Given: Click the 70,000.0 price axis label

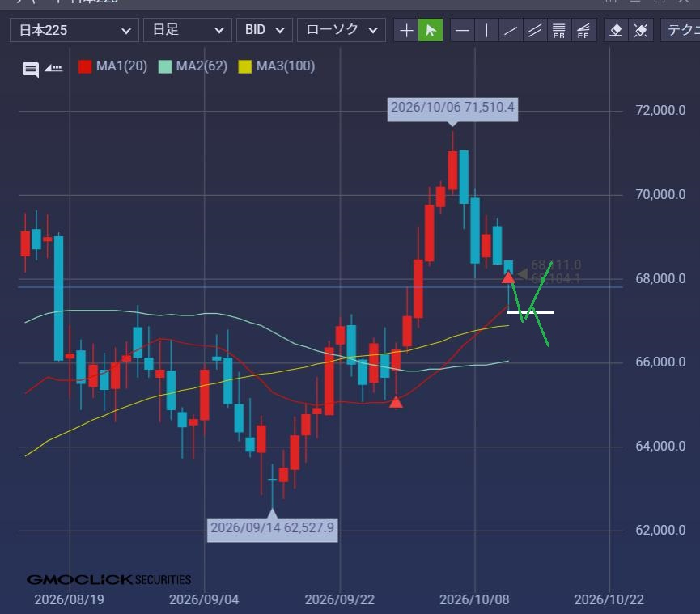Looking at the screenshot, I should pos(660,194).
